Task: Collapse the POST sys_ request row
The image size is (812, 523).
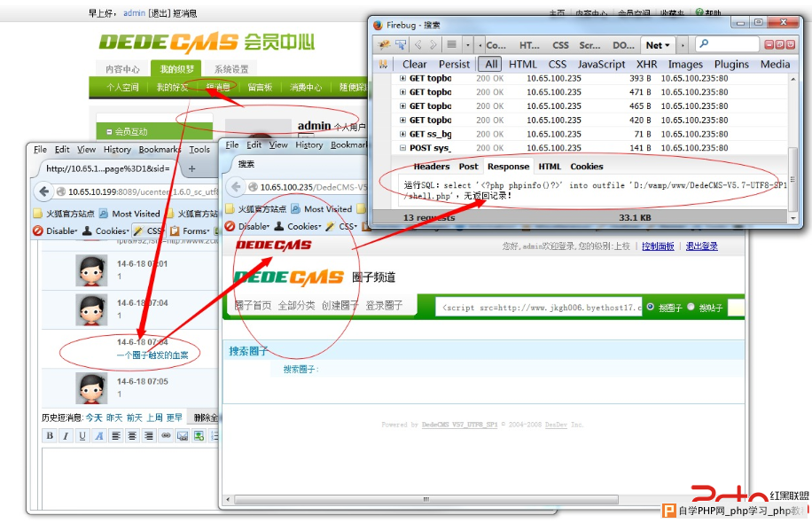Action: coord(402,148)
